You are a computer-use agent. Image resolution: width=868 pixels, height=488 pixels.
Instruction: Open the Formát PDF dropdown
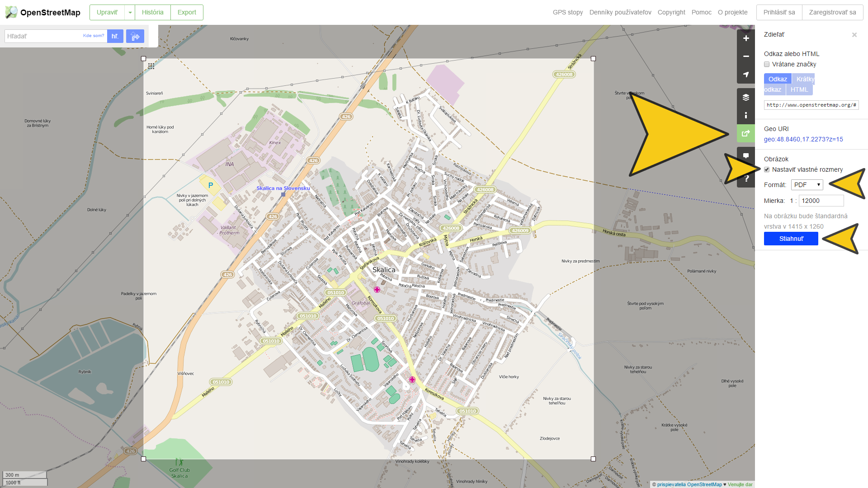tap(807, 185)
